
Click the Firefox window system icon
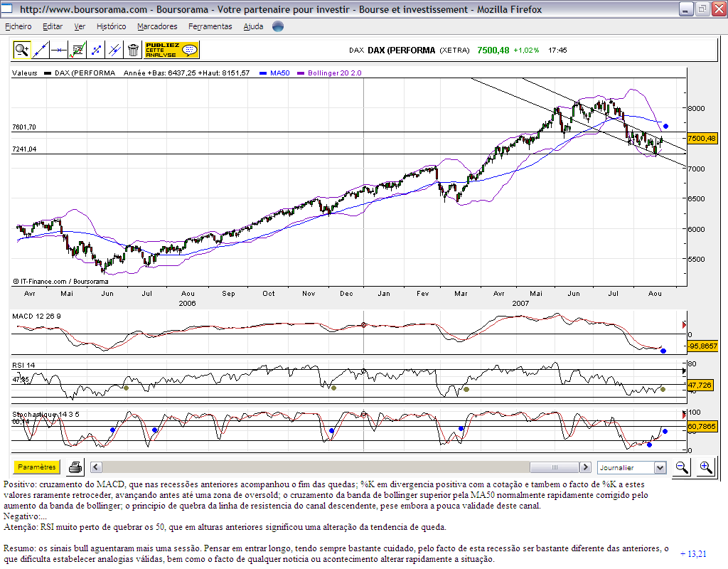[x=6, y=9]
